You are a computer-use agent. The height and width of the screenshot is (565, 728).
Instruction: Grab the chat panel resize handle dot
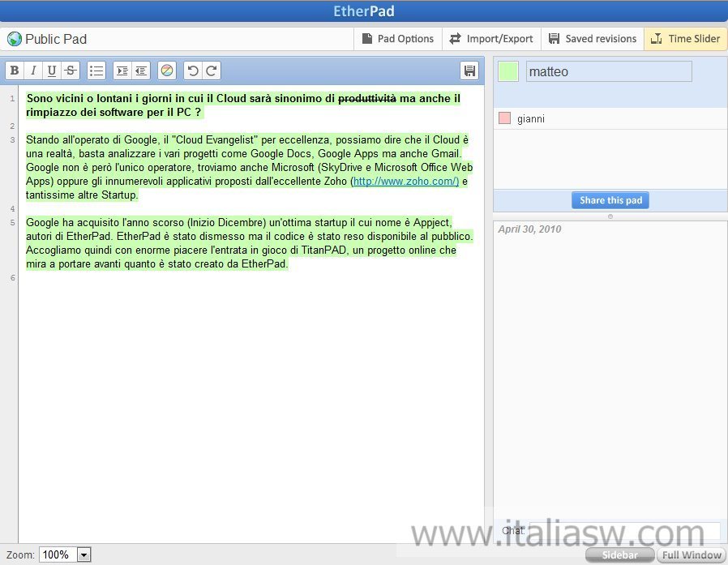pos(610,216)
